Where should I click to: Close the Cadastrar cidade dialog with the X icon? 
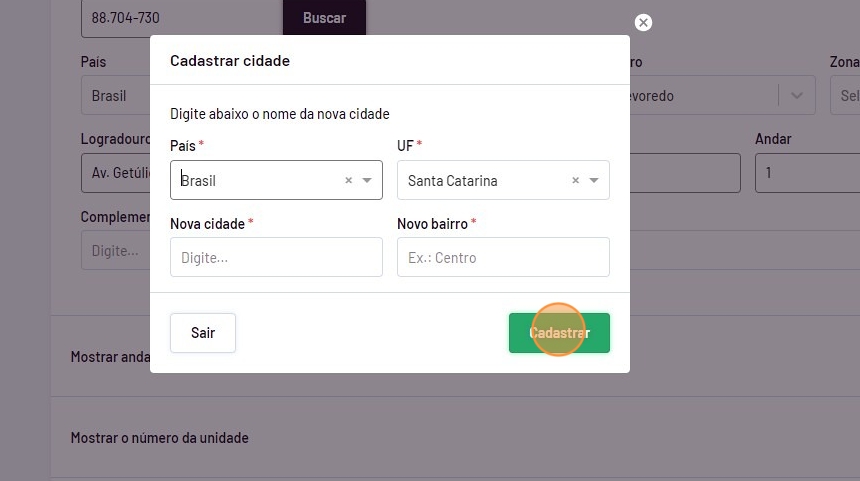tap(643, 22)
